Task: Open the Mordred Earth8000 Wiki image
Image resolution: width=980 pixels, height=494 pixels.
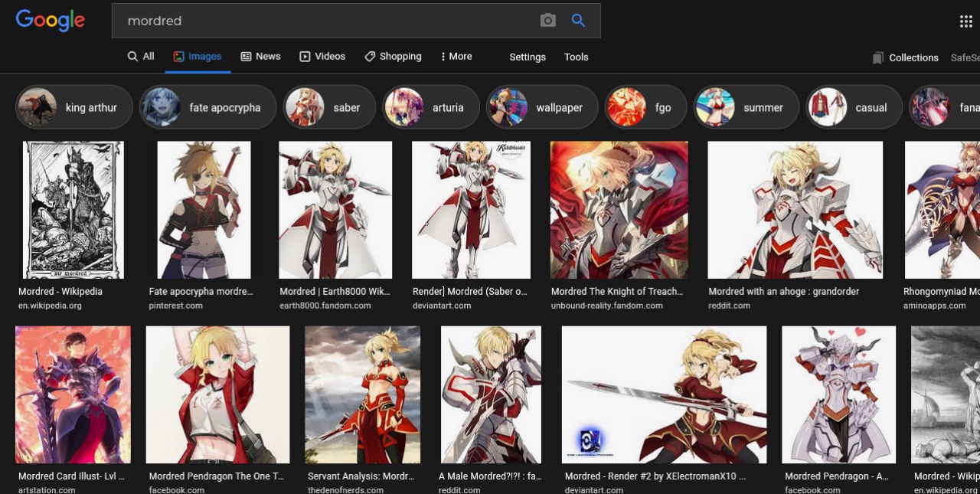Action: click(x=335, y=210)
